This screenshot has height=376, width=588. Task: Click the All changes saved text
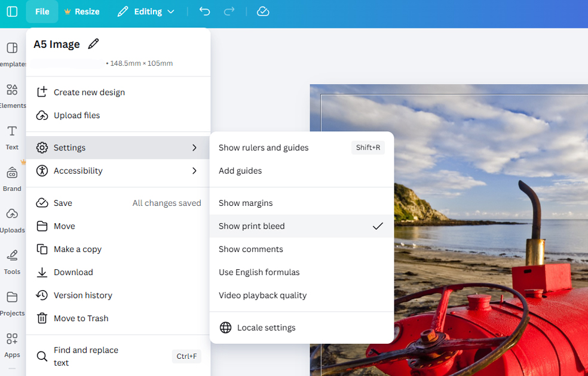(x=167, y=203)
